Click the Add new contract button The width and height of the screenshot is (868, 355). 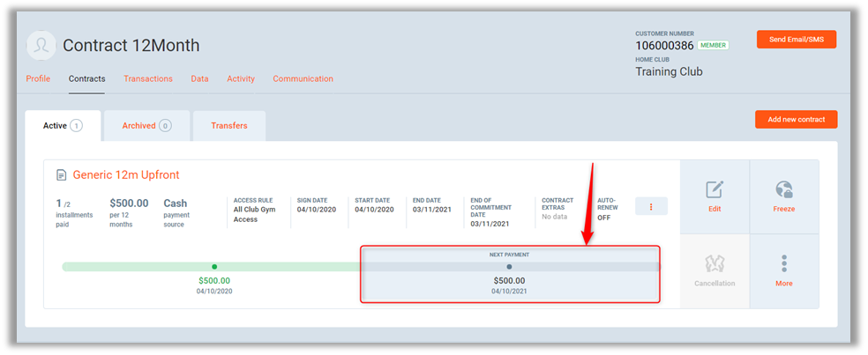pos(796,119)
